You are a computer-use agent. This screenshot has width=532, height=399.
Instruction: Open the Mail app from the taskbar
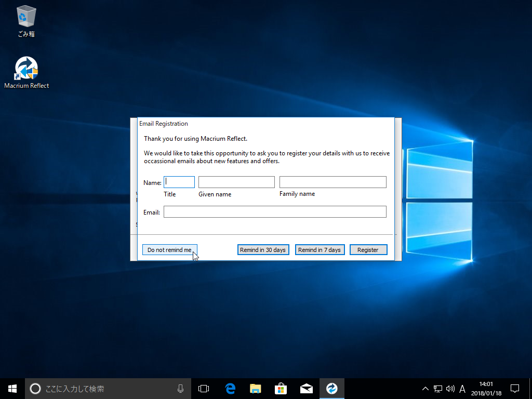click(307, 389)
